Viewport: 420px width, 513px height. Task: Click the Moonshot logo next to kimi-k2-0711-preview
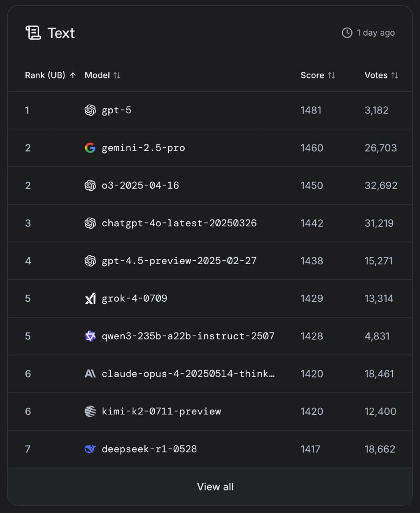pos(90,412)
